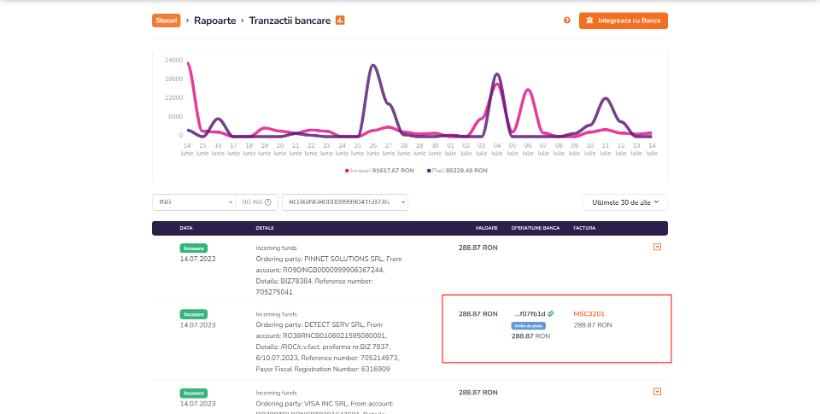Image resolution: width=820 pixels, height=414 pixels.
Task: Go to Stocuri breadcrumb badge
Action: click(x=166, y=20)
